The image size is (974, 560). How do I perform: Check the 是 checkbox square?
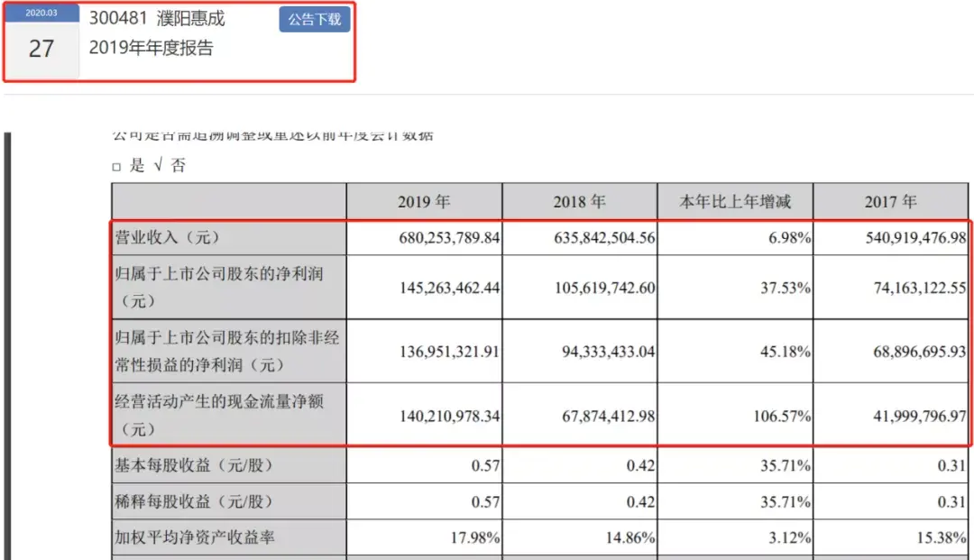116,167
